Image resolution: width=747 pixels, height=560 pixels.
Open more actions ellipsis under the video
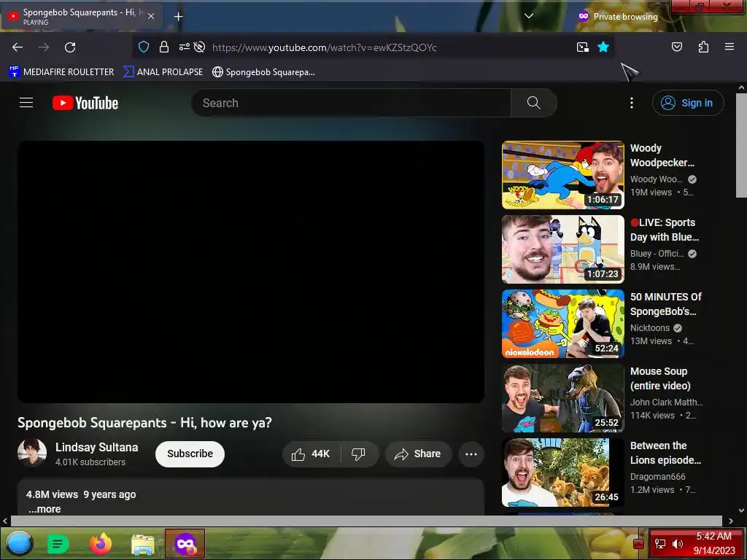point(471,454)
